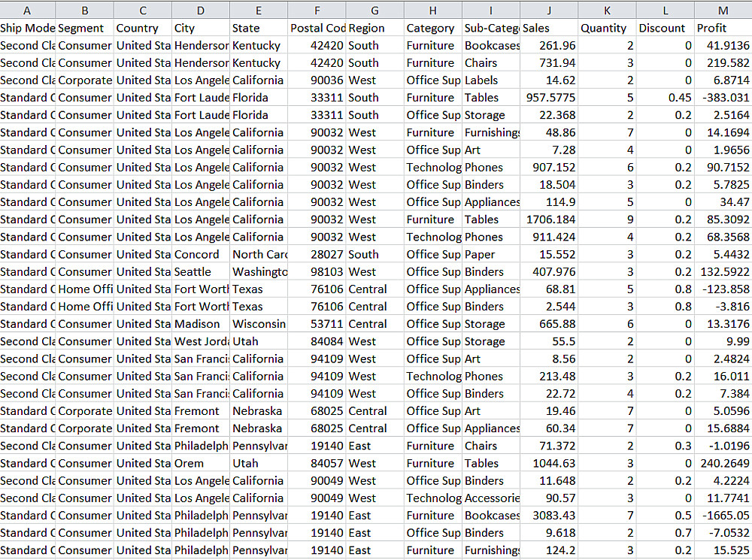Select the Paper sub-category cell
Screen dimensions: 752x560
491,255
